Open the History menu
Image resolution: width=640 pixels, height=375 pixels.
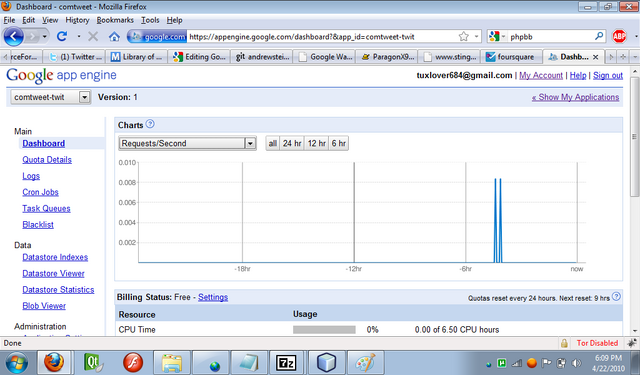pos(77,20)
